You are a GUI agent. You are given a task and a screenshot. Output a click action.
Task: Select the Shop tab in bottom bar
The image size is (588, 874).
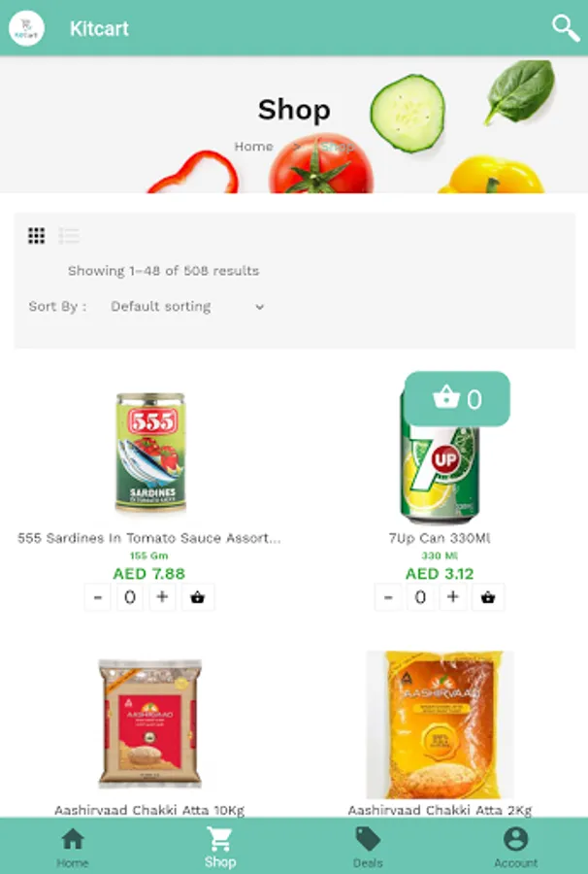(220, 847)
